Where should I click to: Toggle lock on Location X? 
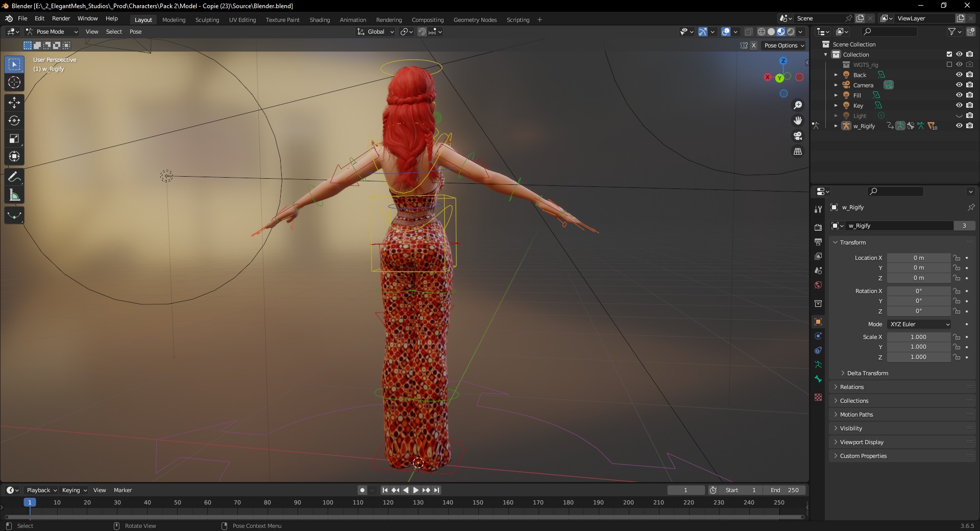pyautogui.click(x=957, y=258)
